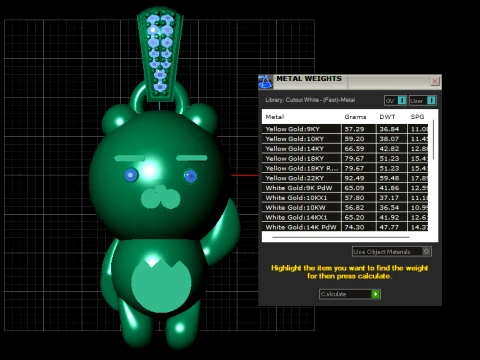Select the Yellow Gold:22KY row
Screen dimensions: 480x360
345,178
